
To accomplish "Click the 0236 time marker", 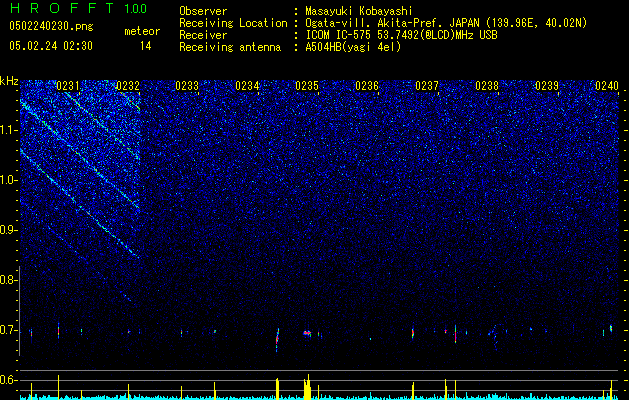I will pyautogui.click(x=367, y=86).
